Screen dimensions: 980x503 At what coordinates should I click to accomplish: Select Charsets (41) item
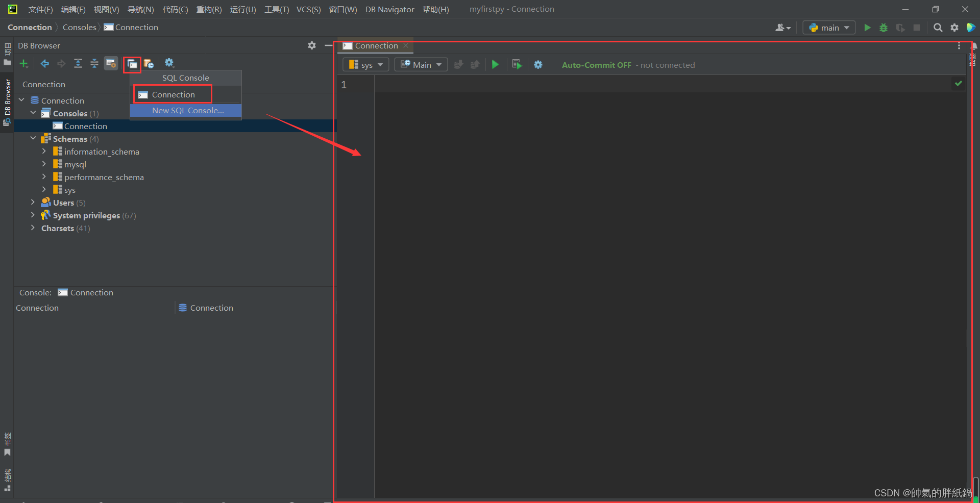click(66, 228)
